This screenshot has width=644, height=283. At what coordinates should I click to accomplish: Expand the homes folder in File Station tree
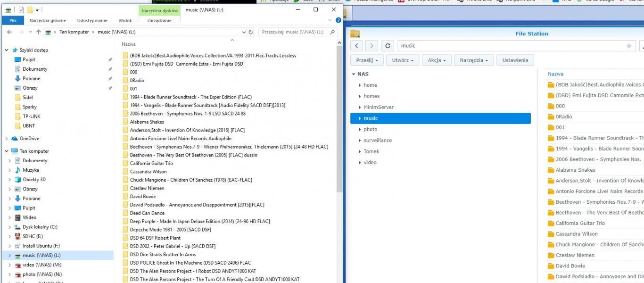pos(360,96)
